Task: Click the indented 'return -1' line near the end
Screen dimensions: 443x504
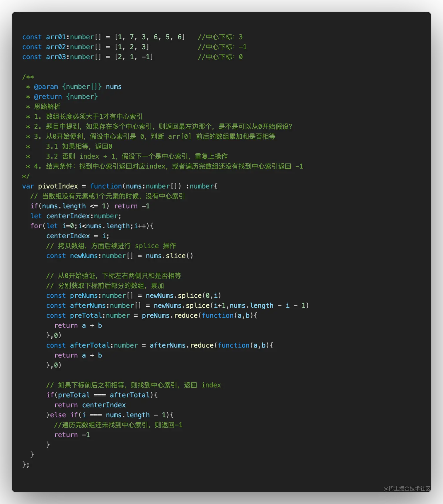Action: tap(72, 435)
